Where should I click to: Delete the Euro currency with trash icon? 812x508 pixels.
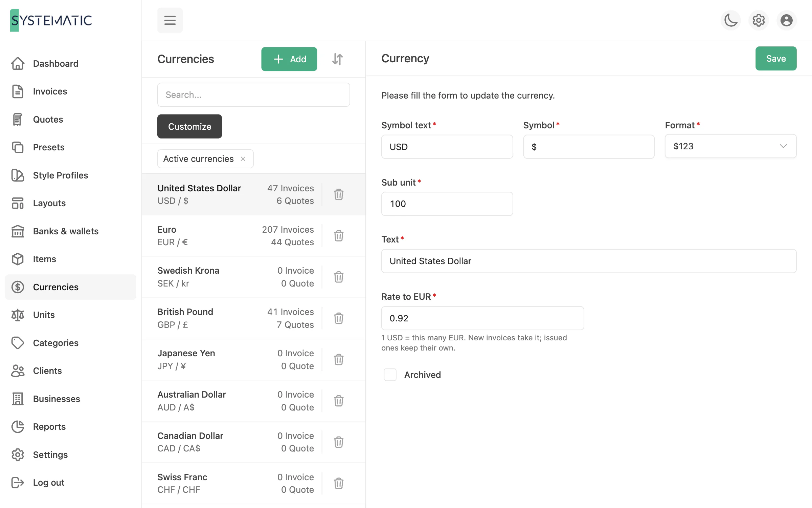click(339, 236)
